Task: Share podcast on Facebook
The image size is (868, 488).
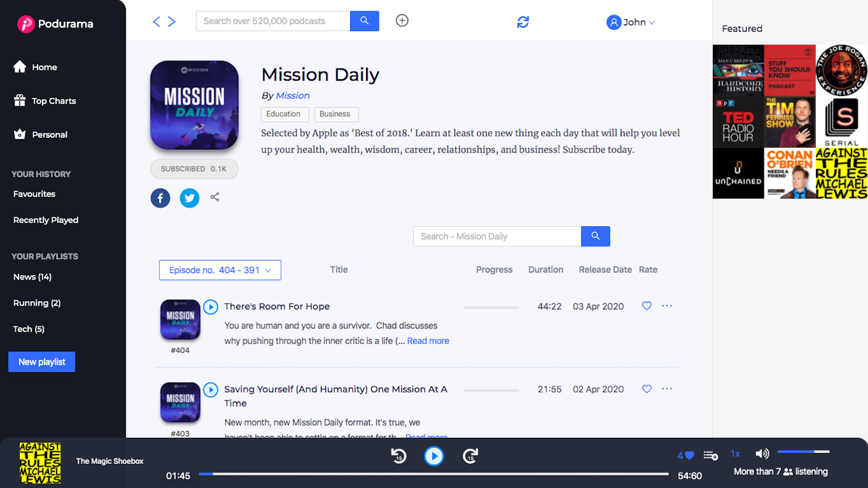Action: 160,198
